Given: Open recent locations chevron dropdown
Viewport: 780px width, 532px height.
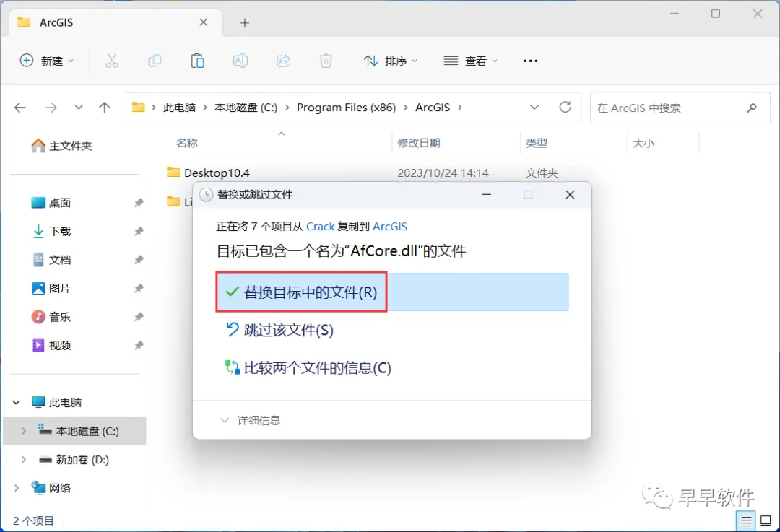Looking at the screenshot, I should coord(79,108).
